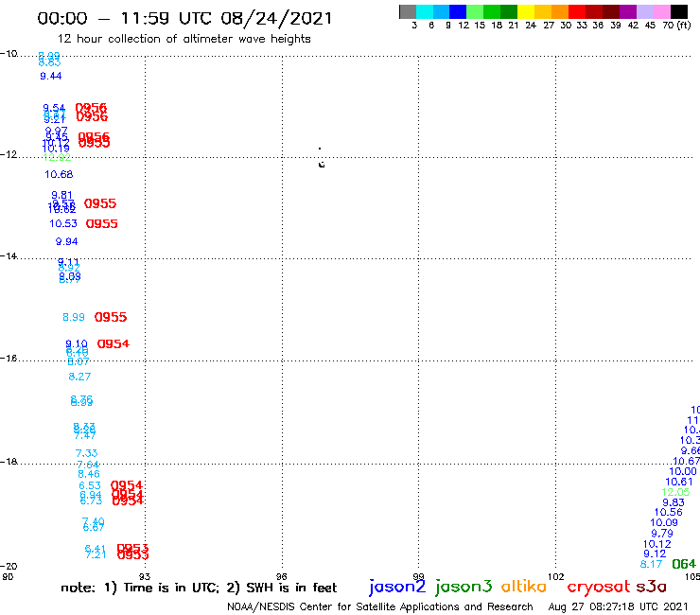Select the lavender legend swatch
The height and width of the screenshot is (615, 700).
[644, 12]
